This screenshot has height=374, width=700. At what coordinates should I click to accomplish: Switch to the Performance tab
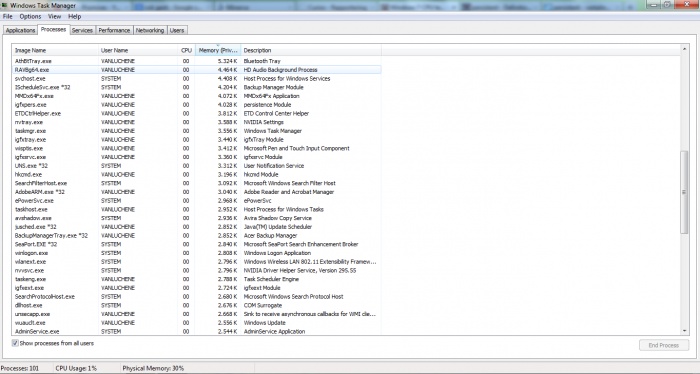tap(114, 30)
